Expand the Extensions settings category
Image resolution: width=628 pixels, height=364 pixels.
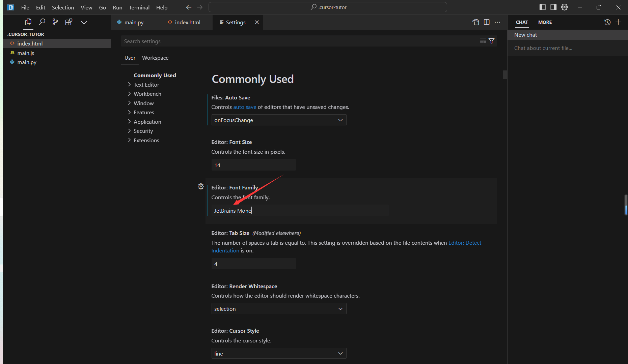[146, 140]
